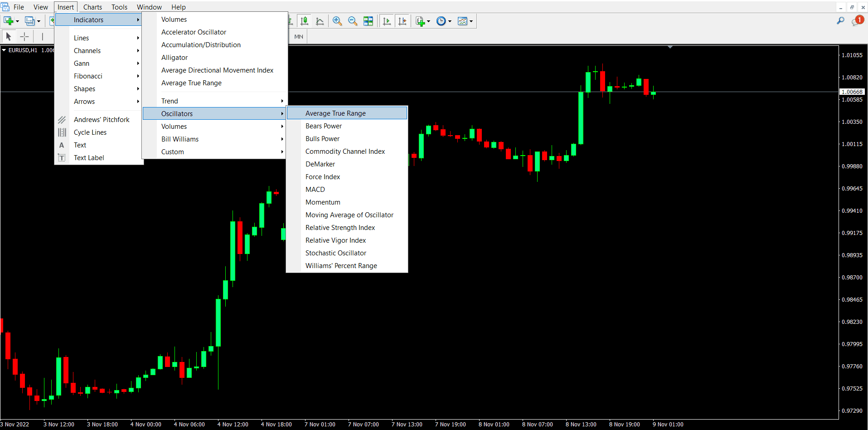The image size is (868, 430).
Task: Select Williams' Percent Range
Action: (x=347, y=265)
